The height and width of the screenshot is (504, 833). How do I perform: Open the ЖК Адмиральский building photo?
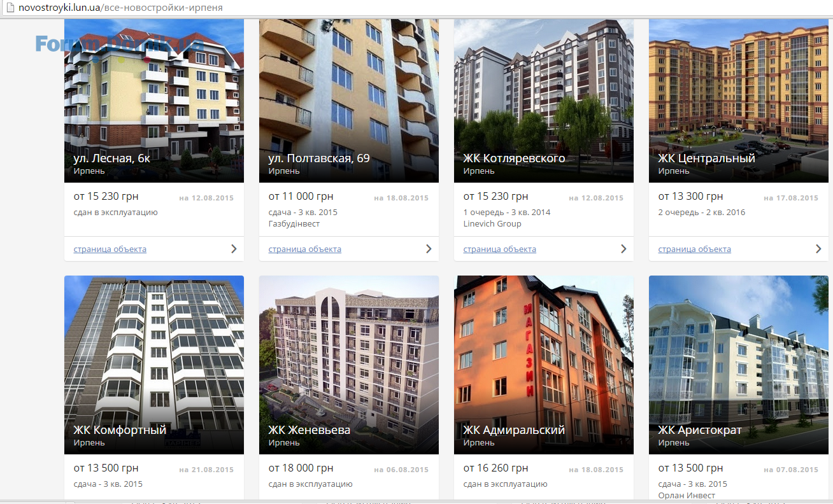pos(544,365)
